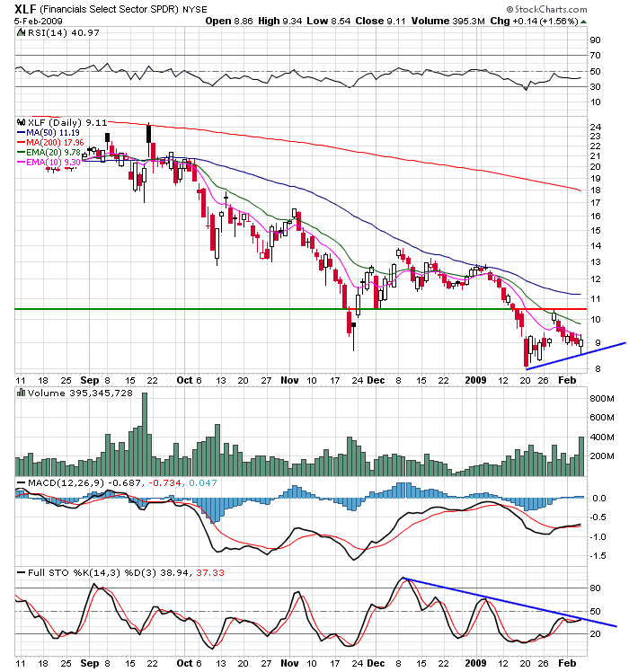
Task: Click the Volume histogram icon
Action: coord(21,393)
